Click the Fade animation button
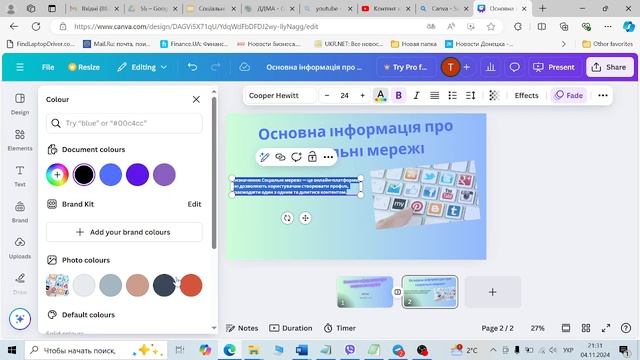The width and height of the screenshot is (640, 360). point(569,96)
